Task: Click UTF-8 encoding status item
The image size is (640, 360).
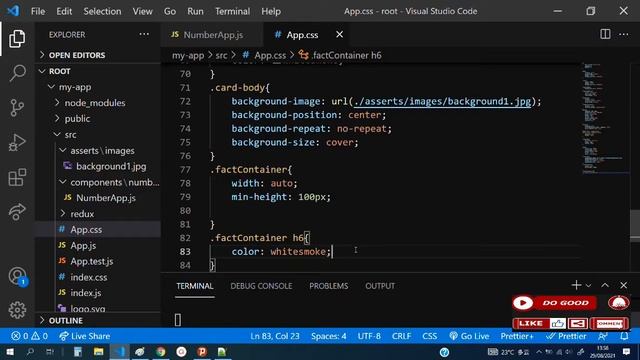Action: coord(369,336)
